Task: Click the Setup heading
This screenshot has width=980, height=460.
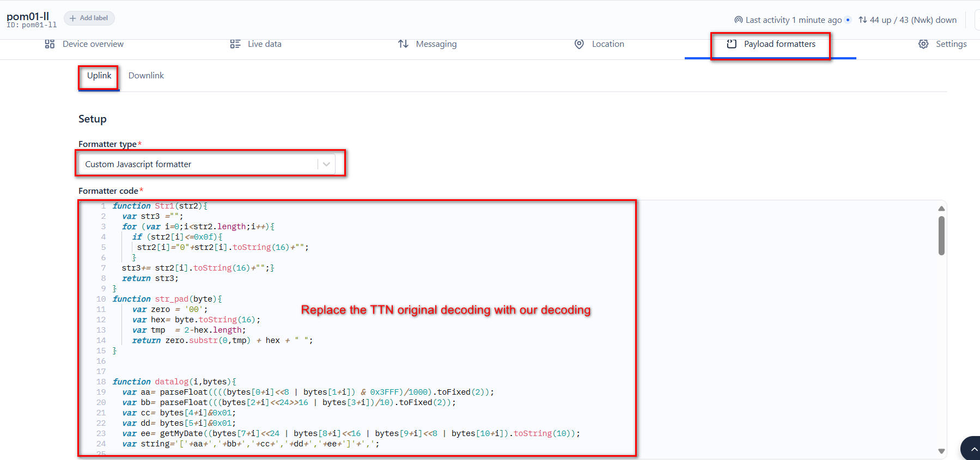Action: [93, 119]
